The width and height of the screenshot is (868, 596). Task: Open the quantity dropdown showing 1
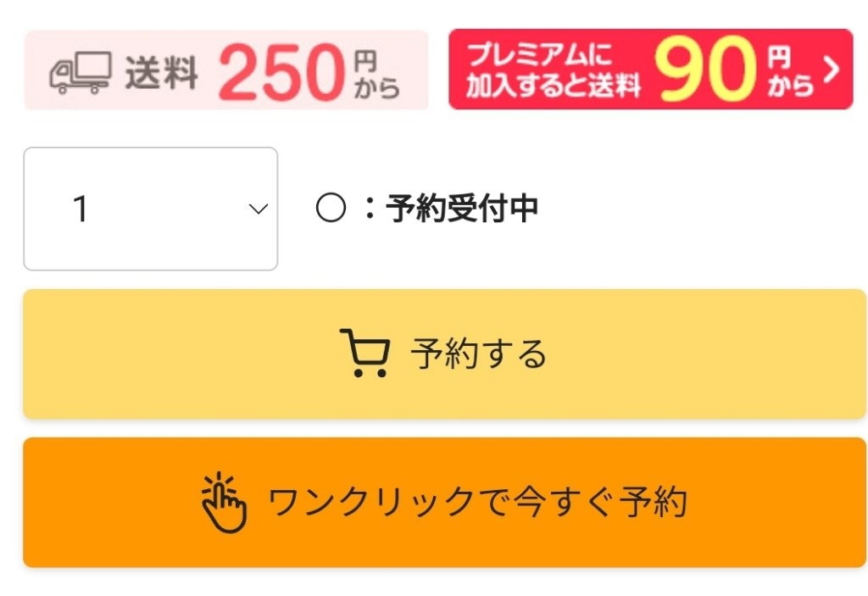pyautogui.click(x=151, y=209)
